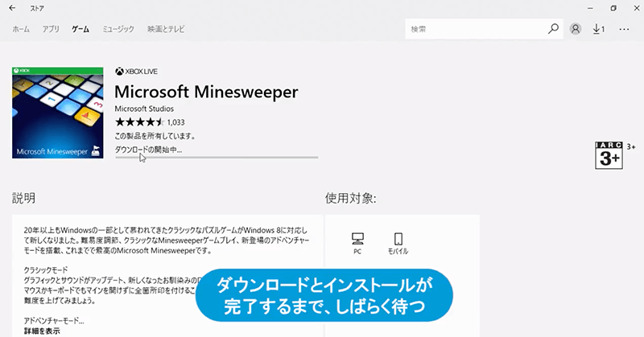
Task: Go back with the arrow icon
Action: [x=12, y=8]
